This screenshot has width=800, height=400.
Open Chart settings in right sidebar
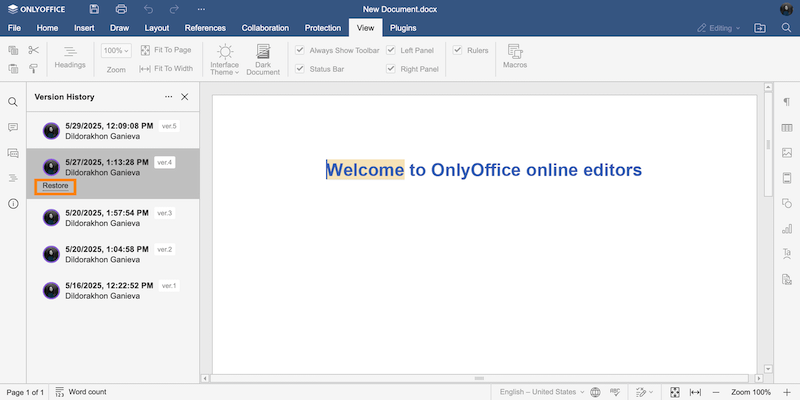[787, 229]
